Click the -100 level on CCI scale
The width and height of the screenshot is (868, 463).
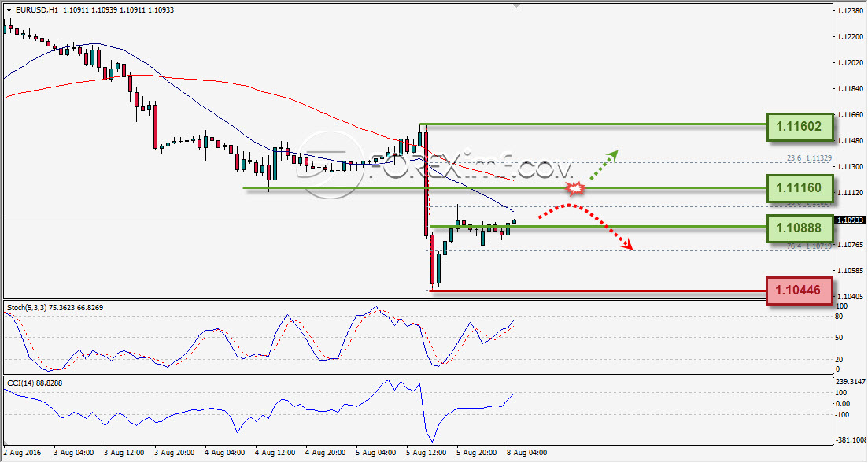843,414
